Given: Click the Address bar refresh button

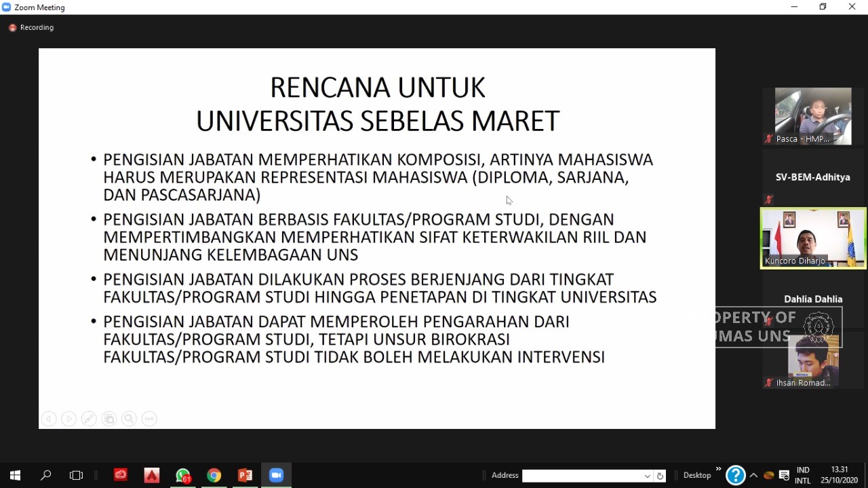Looking at the screenshot, I should tap(660, 476).
